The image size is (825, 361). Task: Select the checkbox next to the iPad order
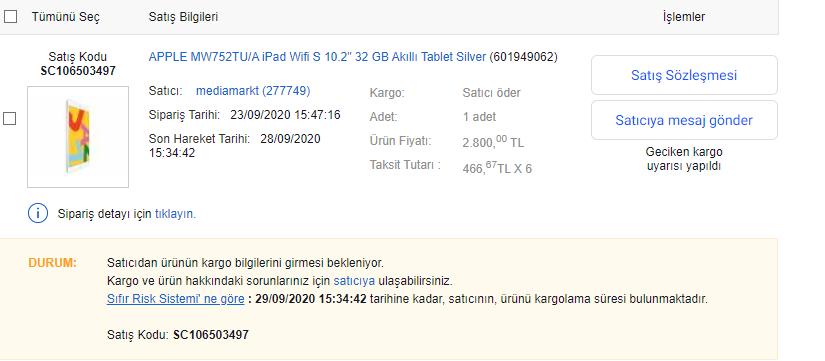pyautogui.click(x=9, y=119)
